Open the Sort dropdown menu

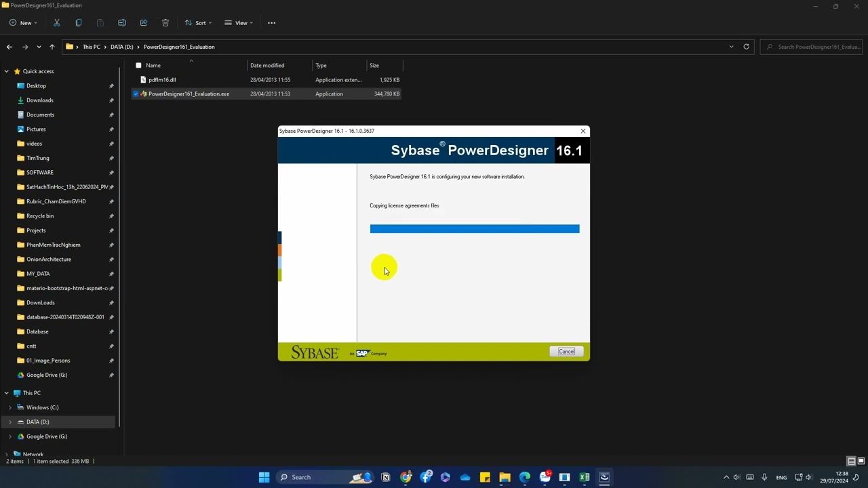point(198,23)
